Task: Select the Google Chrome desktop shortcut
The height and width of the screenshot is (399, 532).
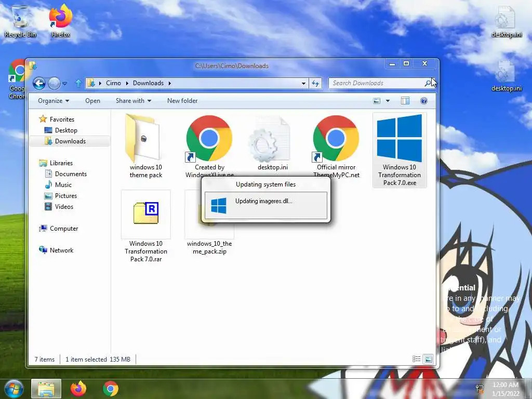Action: [16, 79]
